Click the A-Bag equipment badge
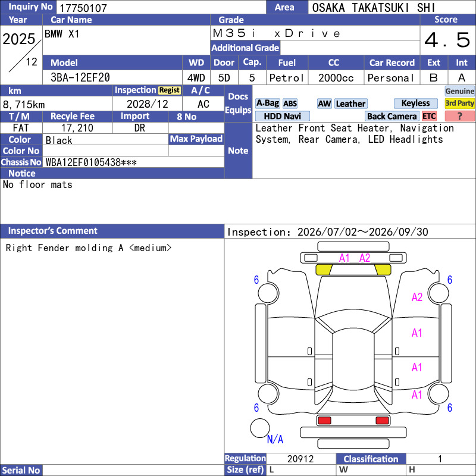Screen dimensions: 476x476 tap(267, 104)
